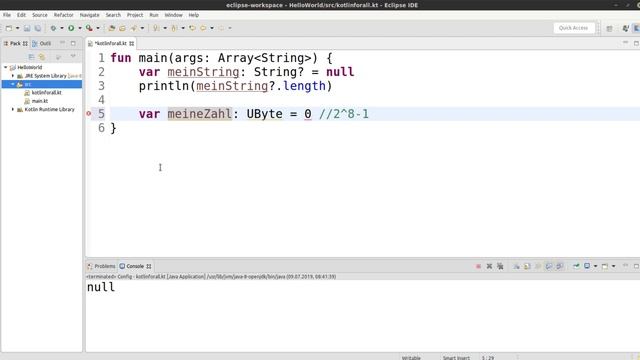Open the Search icon dropdown arrow
The image size is (640, 360).
(142, 28)
